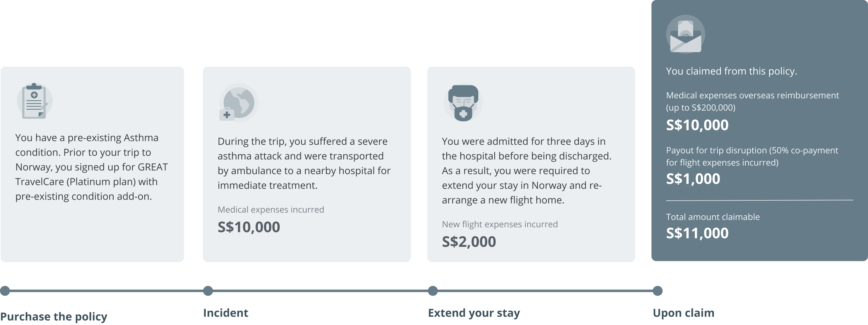Click the Extend your stay label
Viewport: 868px width, 325px height.
point(474,313)
